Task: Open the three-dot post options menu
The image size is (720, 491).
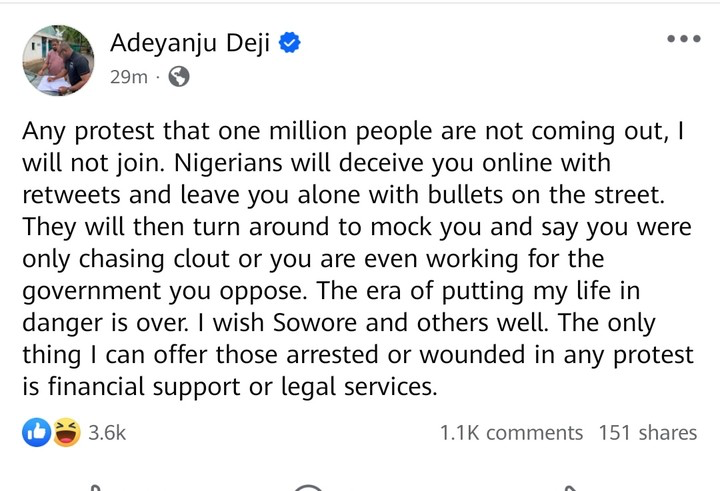Action: point(683,39)
